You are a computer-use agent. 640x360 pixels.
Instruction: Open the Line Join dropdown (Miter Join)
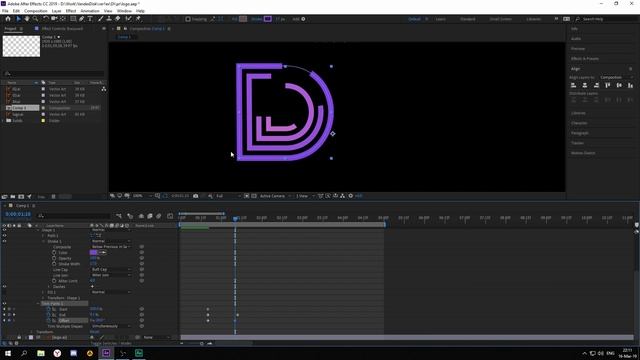pyautogui.click(x=111, y=275)
